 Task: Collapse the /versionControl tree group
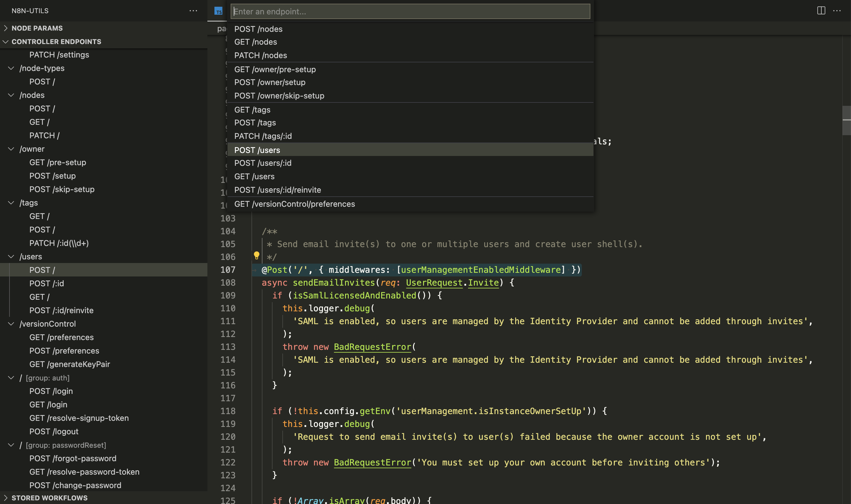pyautogui.click(x=11, y=324)
